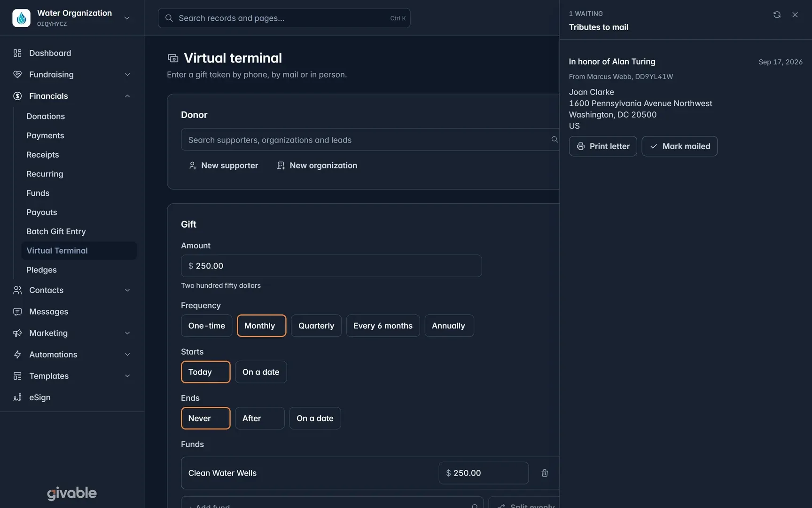Click the Fundraising heart icon
The height and width of the screenshot is (508, 812).
[x=17, y=74]
